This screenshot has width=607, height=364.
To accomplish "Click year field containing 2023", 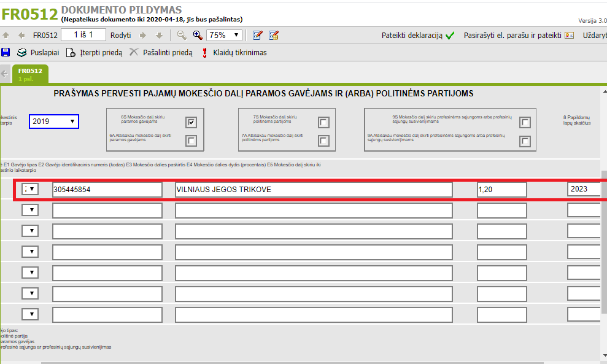I will click(584, 189).
